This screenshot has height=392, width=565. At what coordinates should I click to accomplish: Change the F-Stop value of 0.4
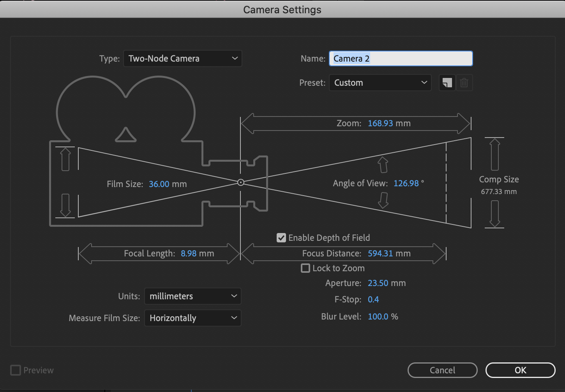coord(373,299)
